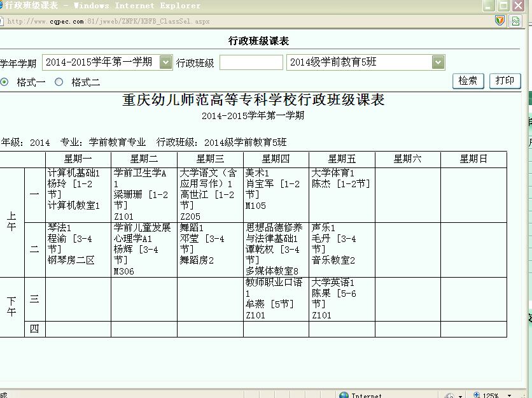The height and width of the screenshot is (398, 532).
Task: Open the zoom level dropdown arrow
Action: pos(509,395)
